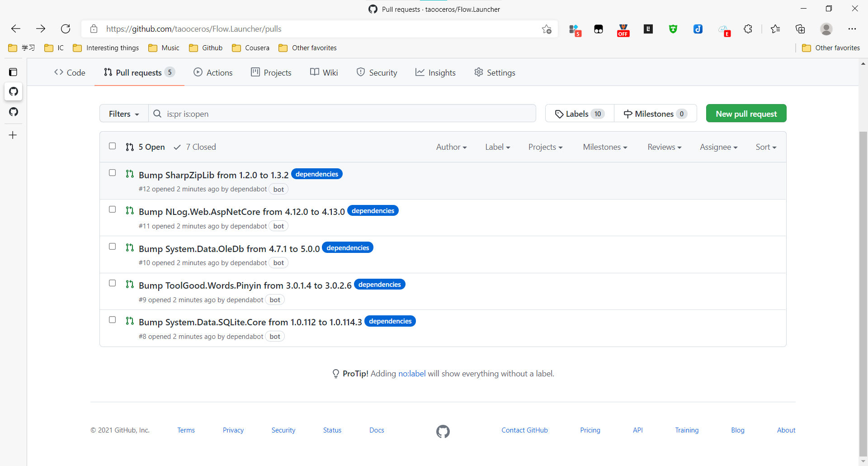The height and width of the screenshot is (466, 868).
Task: Open the browser profile avatar
Action: click(826, 29)
